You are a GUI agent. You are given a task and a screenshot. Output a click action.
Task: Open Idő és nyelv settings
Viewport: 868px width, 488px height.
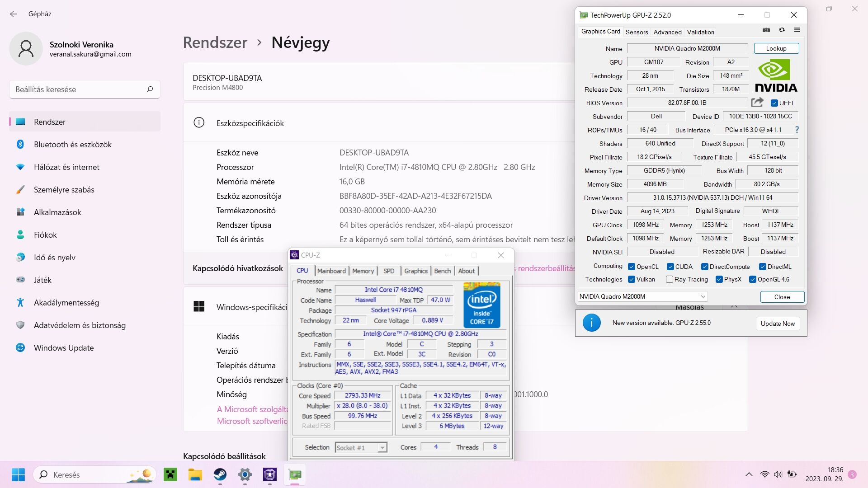[85, 258]
